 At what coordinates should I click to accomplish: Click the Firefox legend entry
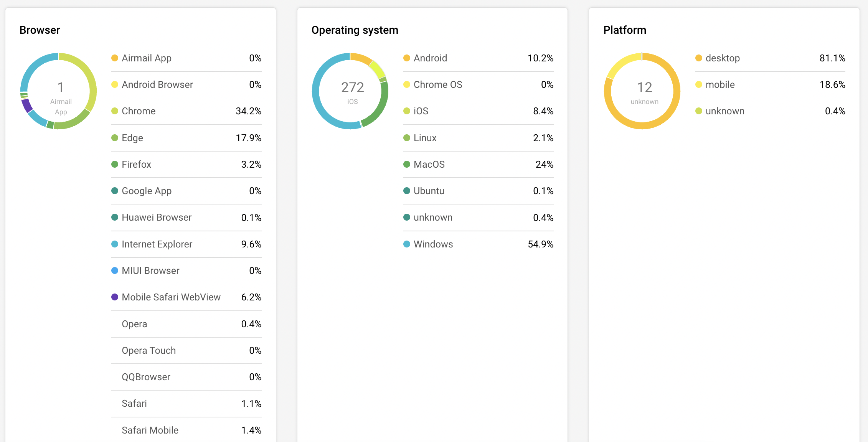click(x=136, y=164)
